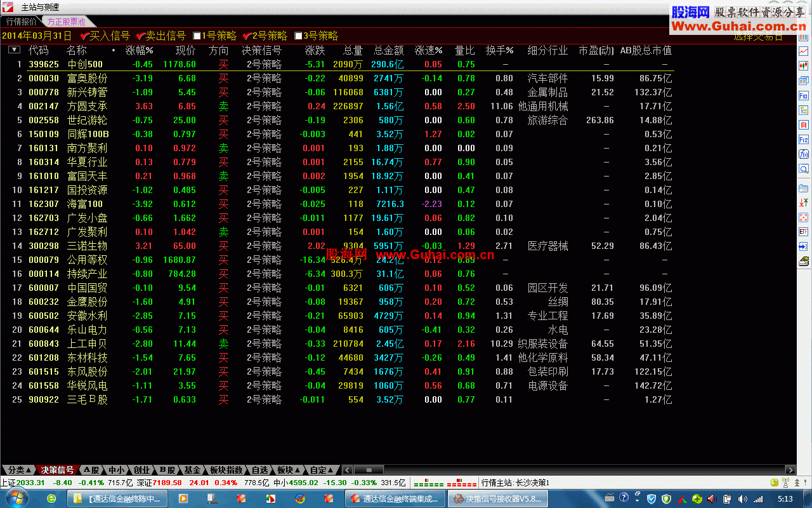This screenshot has width=812, height=508.
Task: Open the candlestick chart icon in sidebar
Action: (804, 65)
